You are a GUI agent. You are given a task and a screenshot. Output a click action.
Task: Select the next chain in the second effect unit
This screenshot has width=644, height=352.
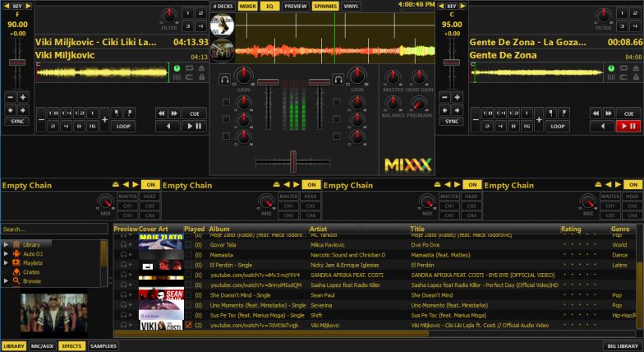click(296, 184)
